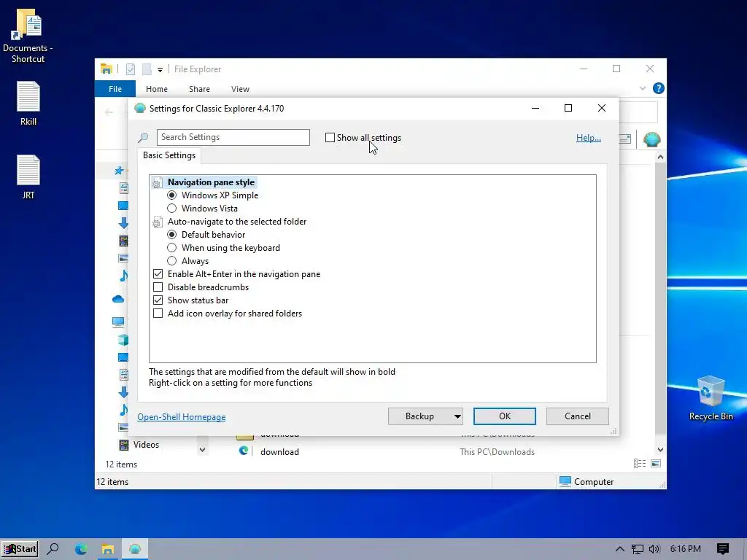Click the file list scroll up arrow
The width and height of the screenshot is (747, 560).
(660, 157)
